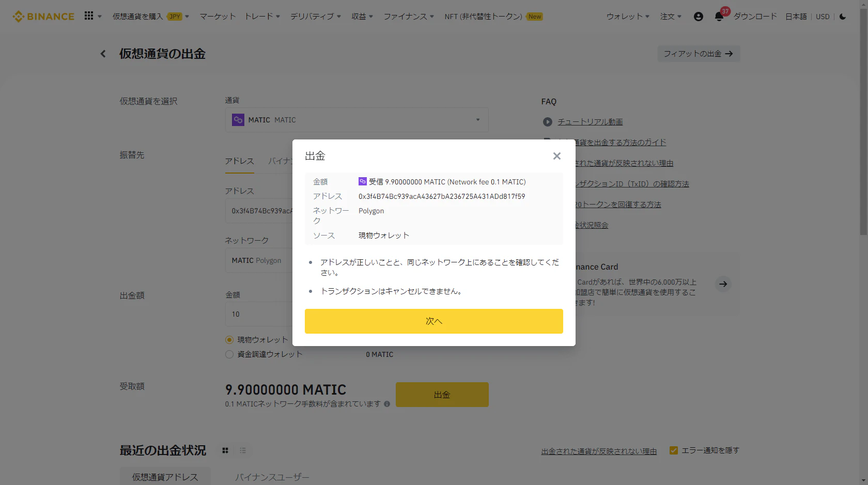The image size is (868, 485).
Task: Expand the 収益 menu
Action: 362,17
